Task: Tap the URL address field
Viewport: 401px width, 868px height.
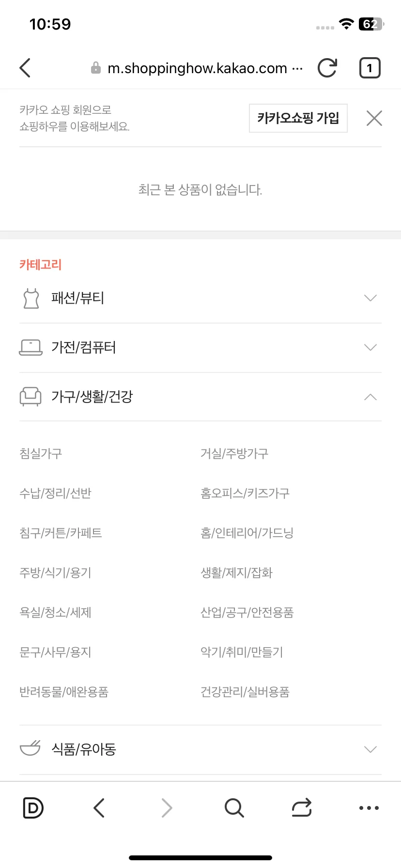Action: pos(197,68)
